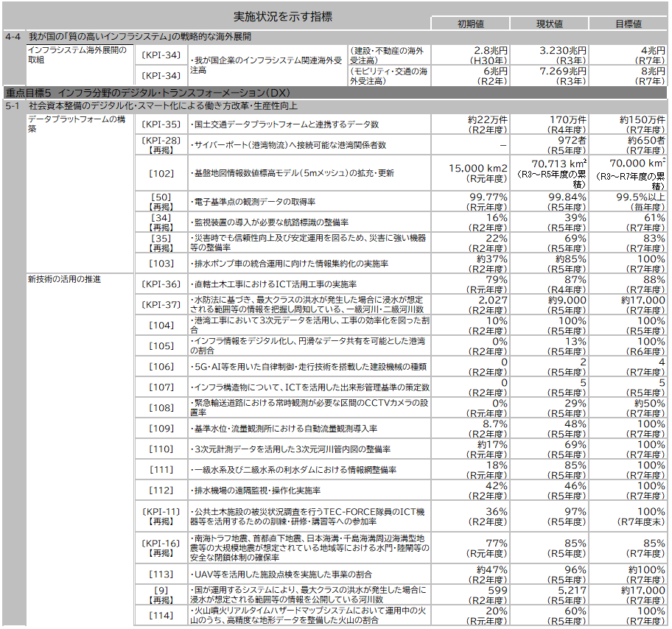
Task: Click the 〔KPI-37〕 label
Action: click(x=161, y=305)
